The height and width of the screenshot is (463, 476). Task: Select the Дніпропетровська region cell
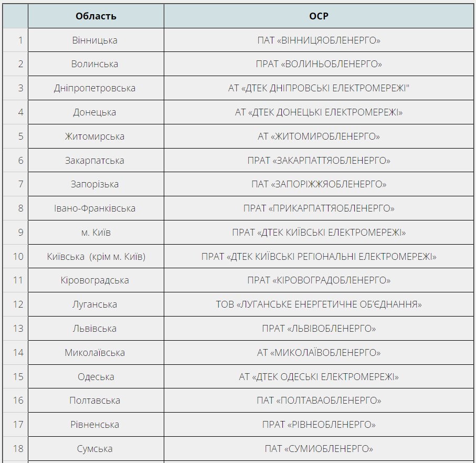point(95,88)
